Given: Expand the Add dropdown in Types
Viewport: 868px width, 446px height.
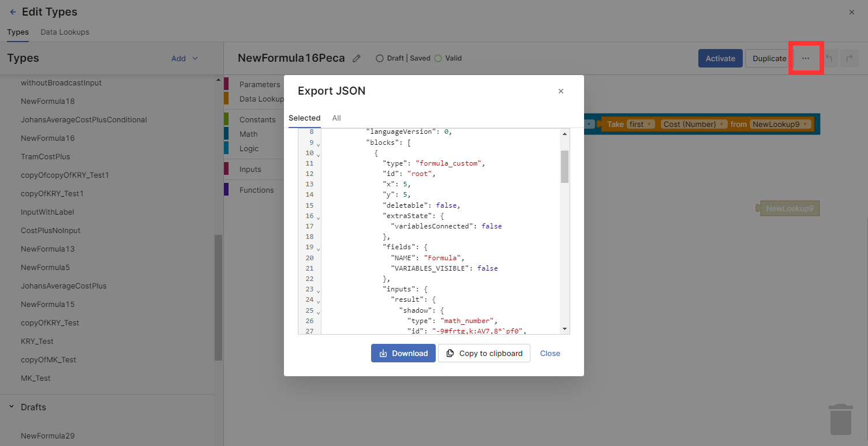Looking at the screenshot, I should [185, 58].
